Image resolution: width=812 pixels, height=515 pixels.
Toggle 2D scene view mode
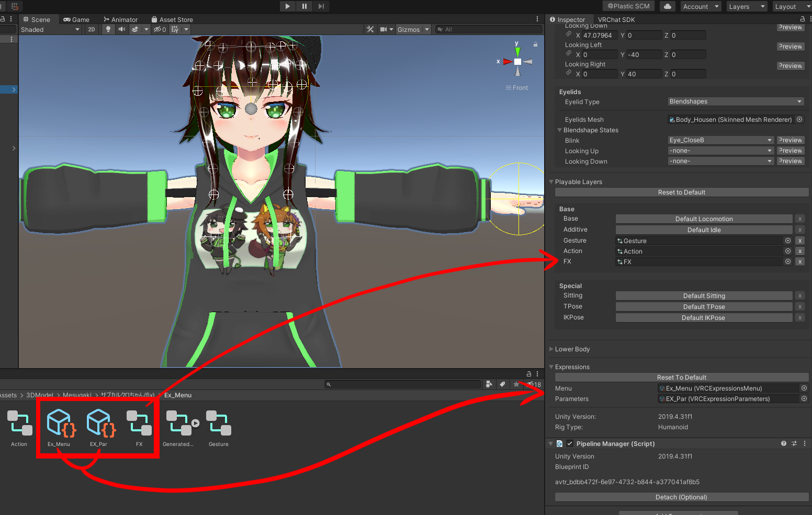(92, 29)
